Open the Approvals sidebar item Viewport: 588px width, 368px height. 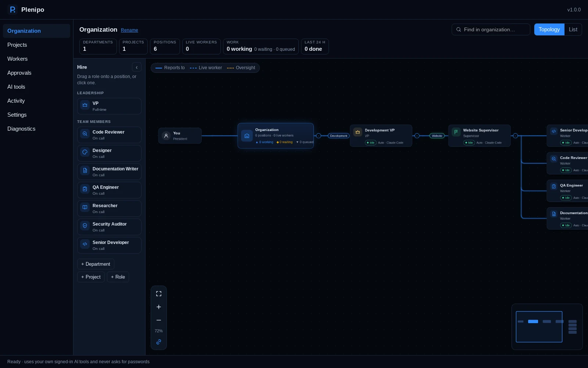[36, 73]
